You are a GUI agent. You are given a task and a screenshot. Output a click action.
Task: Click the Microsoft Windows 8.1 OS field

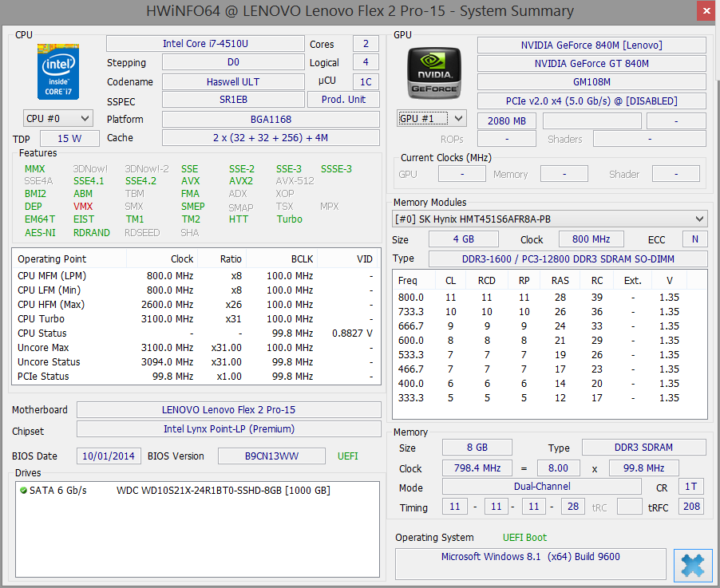(530, 557)
